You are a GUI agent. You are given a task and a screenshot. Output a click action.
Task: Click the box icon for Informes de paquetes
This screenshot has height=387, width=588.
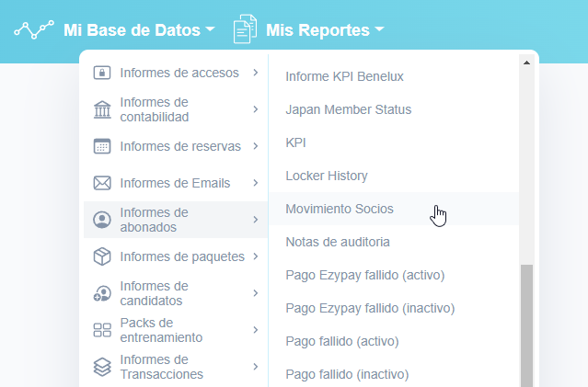[102, 256]
